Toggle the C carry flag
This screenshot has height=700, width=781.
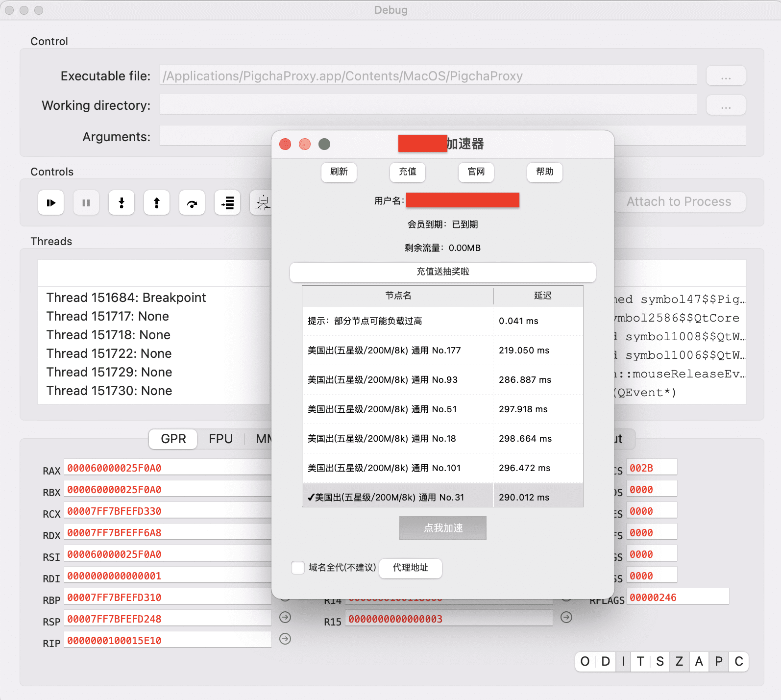click(x=739, y=662)
